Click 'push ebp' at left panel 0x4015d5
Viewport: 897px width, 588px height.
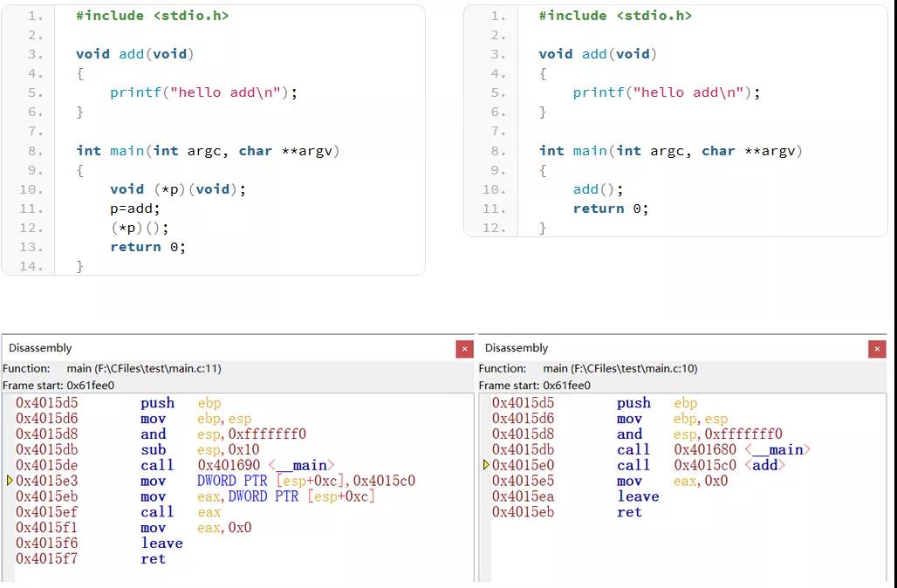tap(181, 403)
